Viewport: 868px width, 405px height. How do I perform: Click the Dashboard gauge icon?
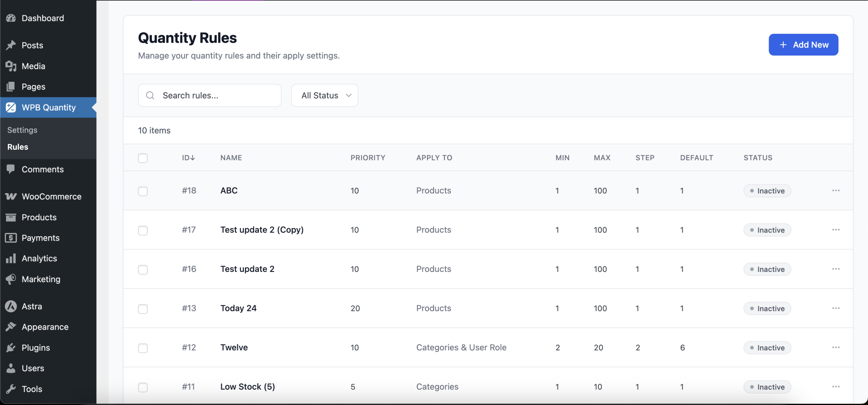point(11,18)
